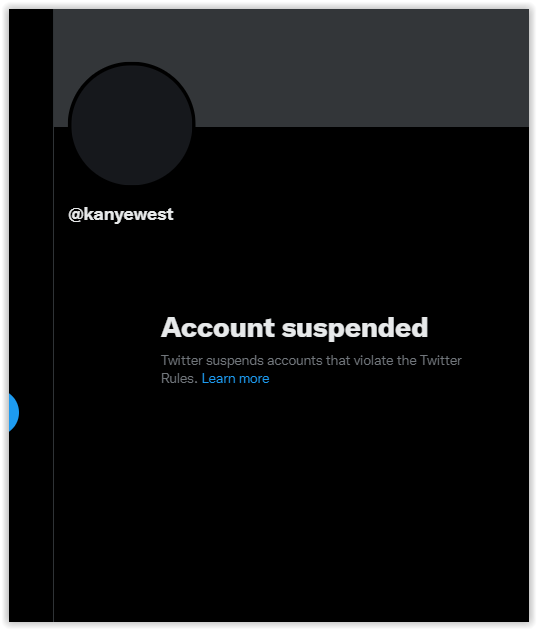The width and height of the screenshot is (537, 630).
Task: Click the word suspended in heading
Action: click(355, 328)
